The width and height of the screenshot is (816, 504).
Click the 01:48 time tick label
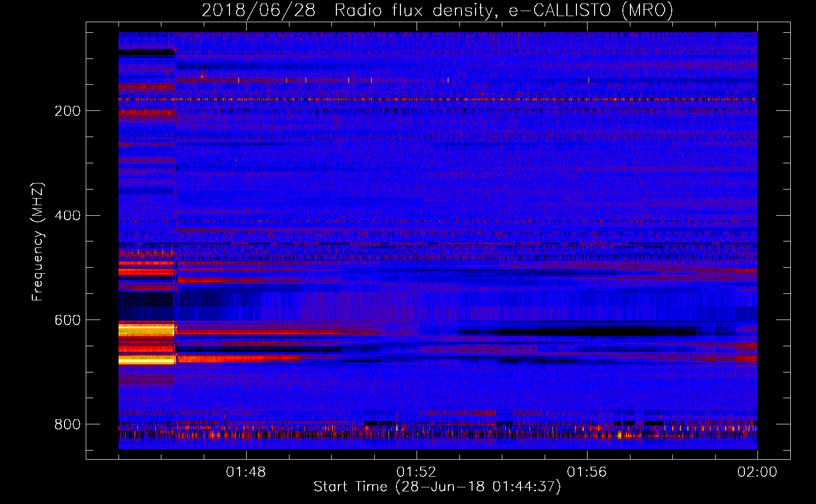246,472
